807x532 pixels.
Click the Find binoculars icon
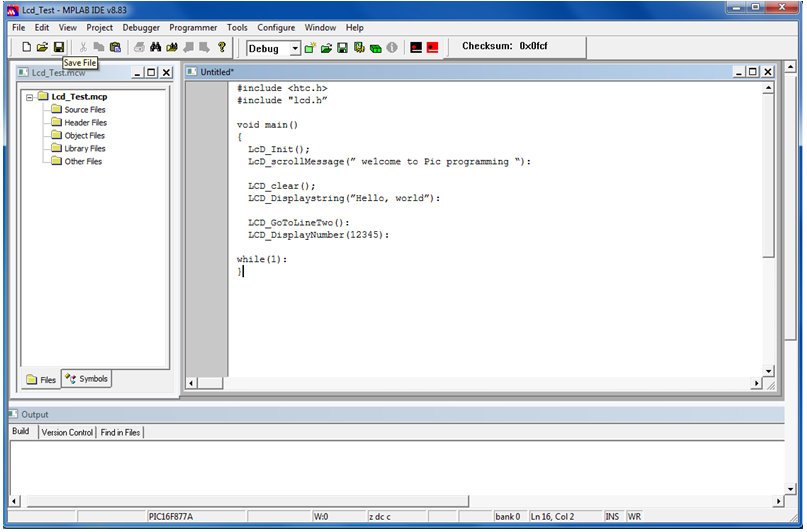155,47
